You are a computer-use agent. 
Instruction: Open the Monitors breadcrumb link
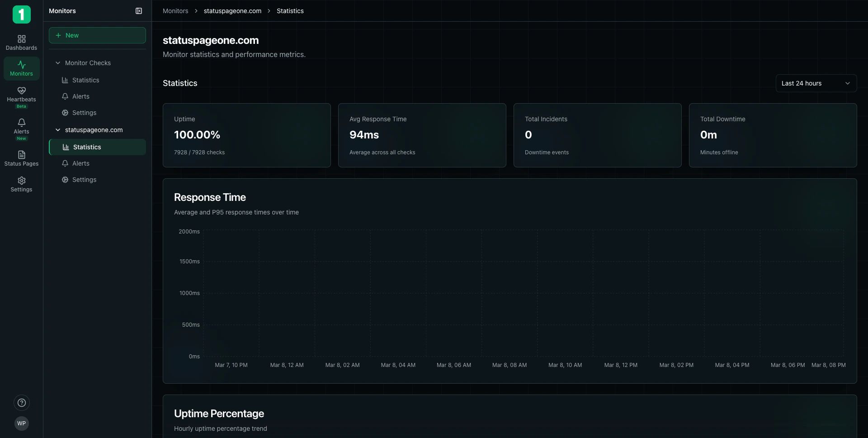click(x=175, y=11)
